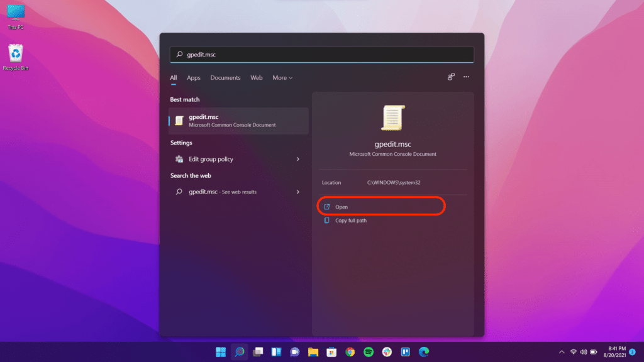The height and width of the screenshot is (362, 644).
Task: Expand arrow next to Edit group policy
Action: click(x=297, y=159)
